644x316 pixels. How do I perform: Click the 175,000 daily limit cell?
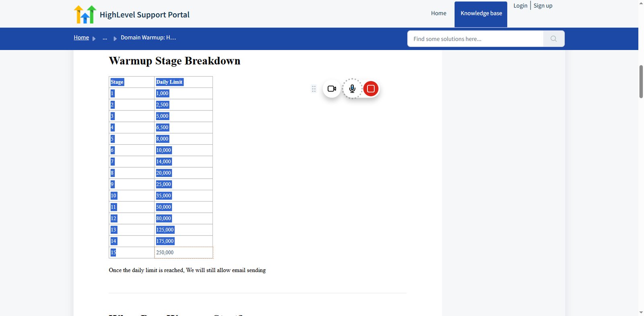click(x=184, y=241)
